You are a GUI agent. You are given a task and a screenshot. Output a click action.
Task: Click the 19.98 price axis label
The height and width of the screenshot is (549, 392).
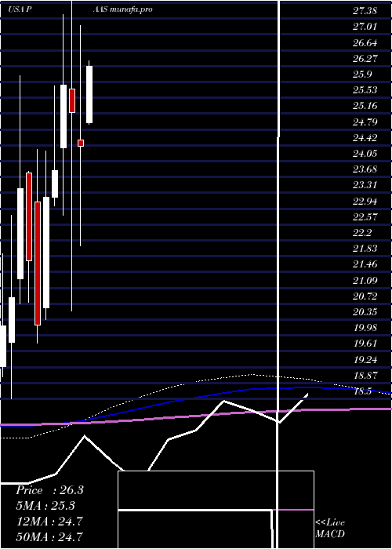365,327
